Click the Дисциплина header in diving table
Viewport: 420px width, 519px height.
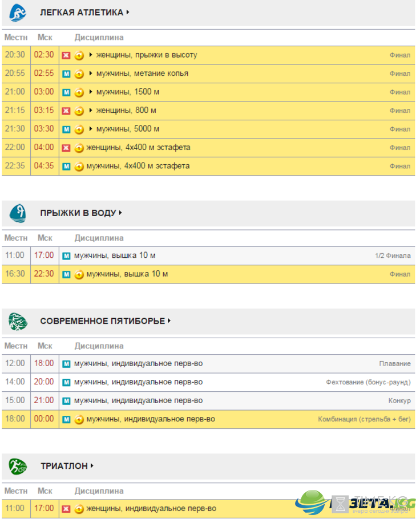coord(99,238)
